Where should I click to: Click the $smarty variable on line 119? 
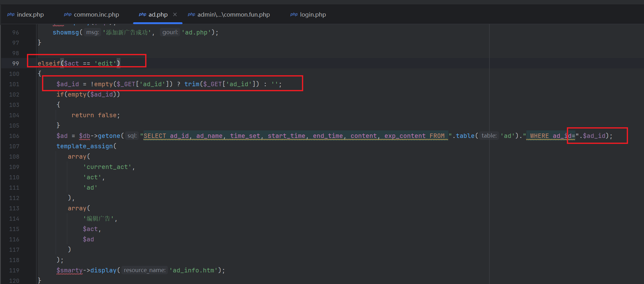tap(70, 270)
